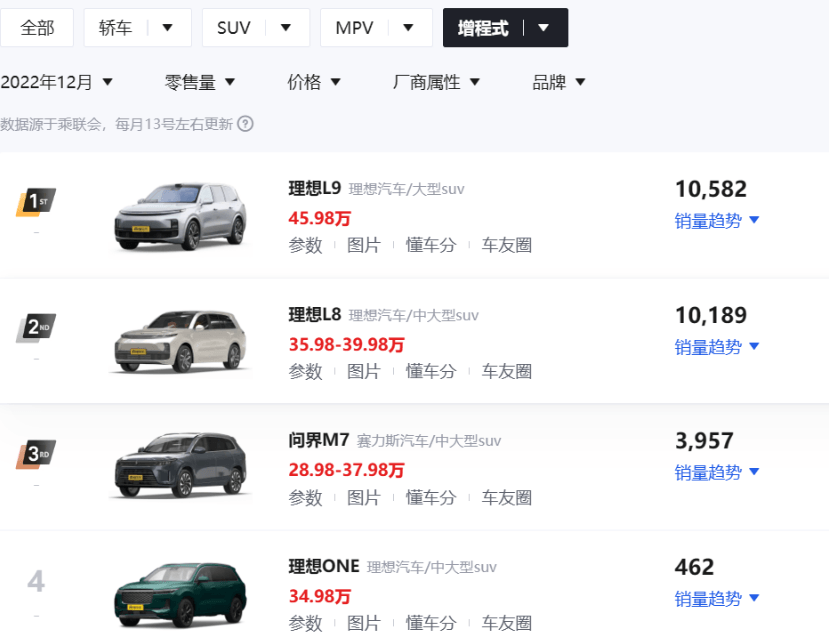829x639 pixels.
Task: Click the 1st place rank badge
Action: 36,202
